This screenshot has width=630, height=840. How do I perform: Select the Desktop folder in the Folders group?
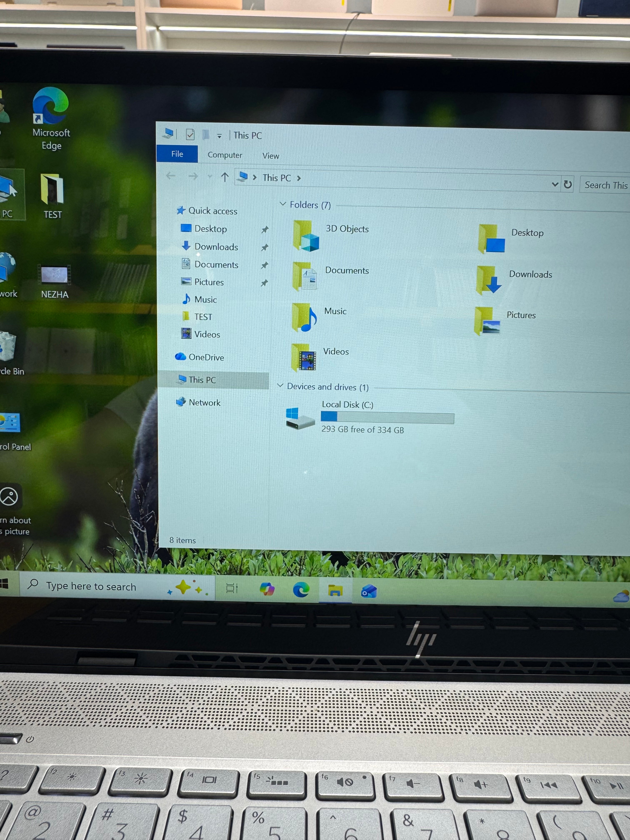[511, 239]
